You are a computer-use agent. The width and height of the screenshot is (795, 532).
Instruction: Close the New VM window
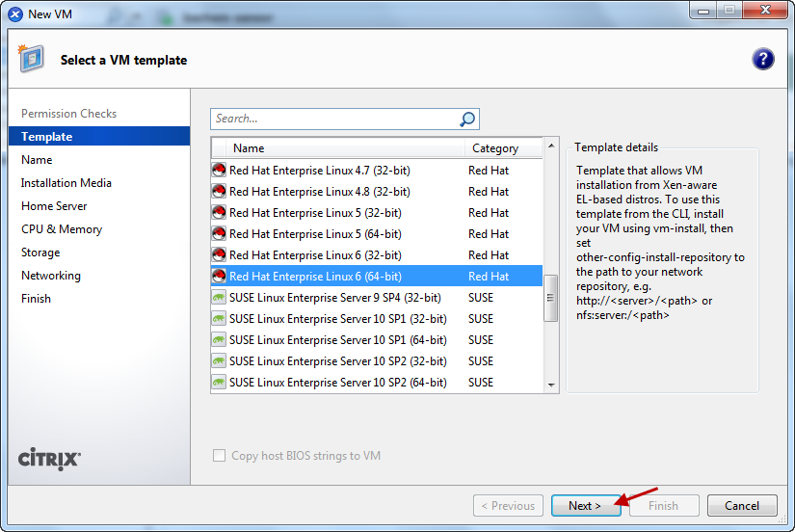(x=765, y=11)
